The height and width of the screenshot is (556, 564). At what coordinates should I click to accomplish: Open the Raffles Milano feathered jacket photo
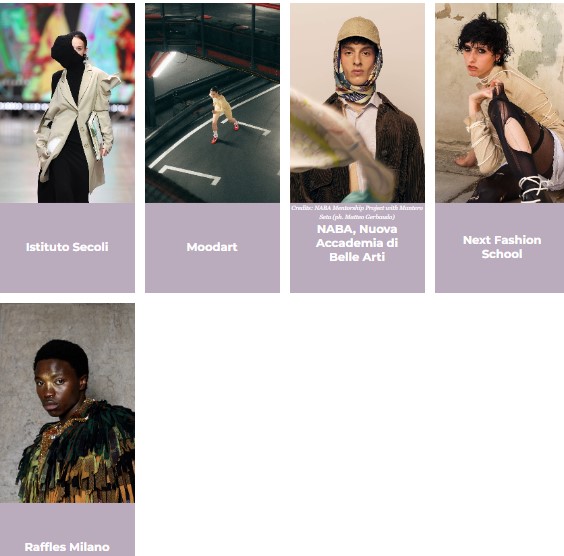[67, 403]
